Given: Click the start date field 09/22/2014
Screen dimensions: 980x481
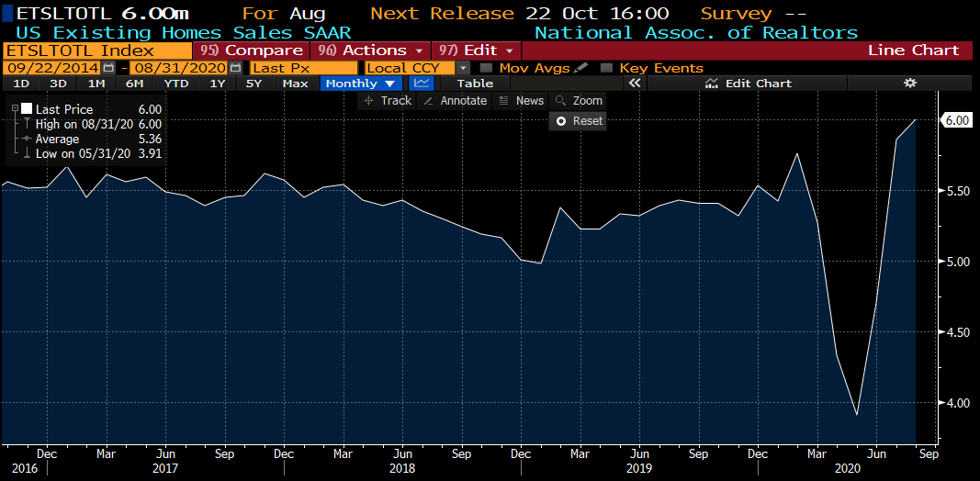Looking at the screenshot, I should 52,68.
